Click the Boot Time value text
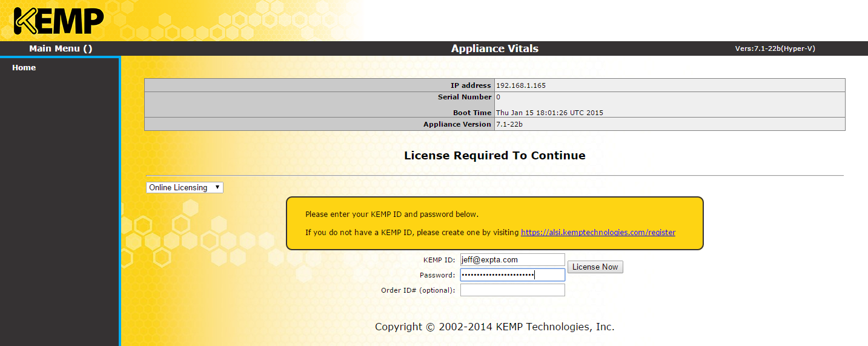The image size is (868, 346). coord(549,113)
